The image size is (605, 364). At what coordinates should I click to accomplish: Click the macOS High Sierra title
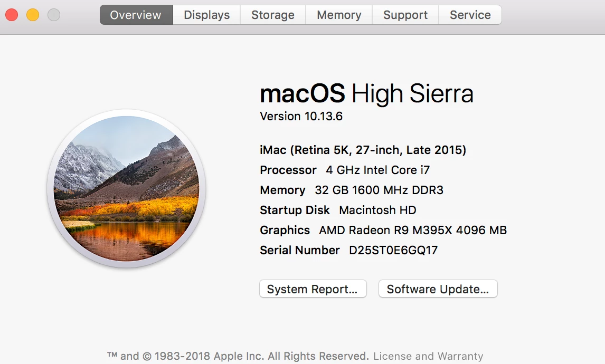[366, 94]
